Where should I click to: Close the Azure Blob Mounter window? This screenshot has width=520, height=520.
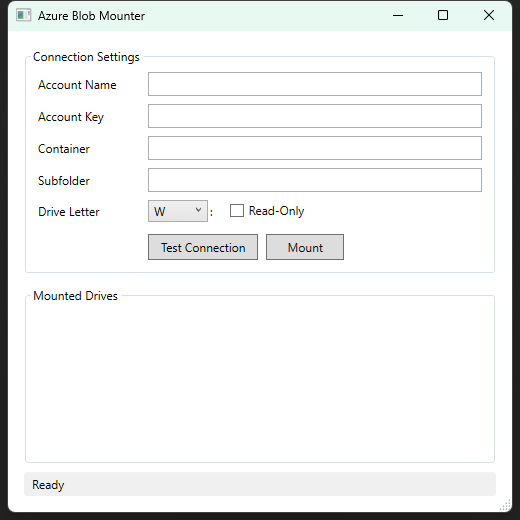489,15
